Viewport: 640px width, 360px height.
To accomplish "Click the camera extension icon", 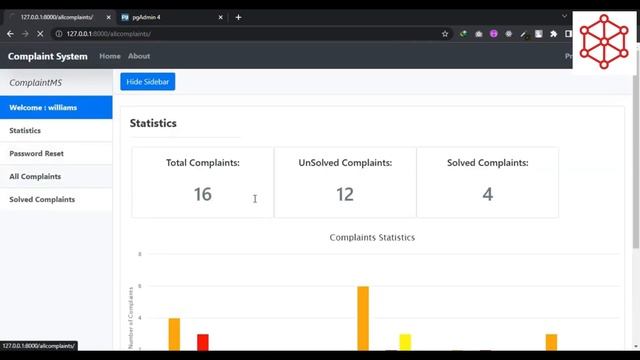I will coord(478,34).
